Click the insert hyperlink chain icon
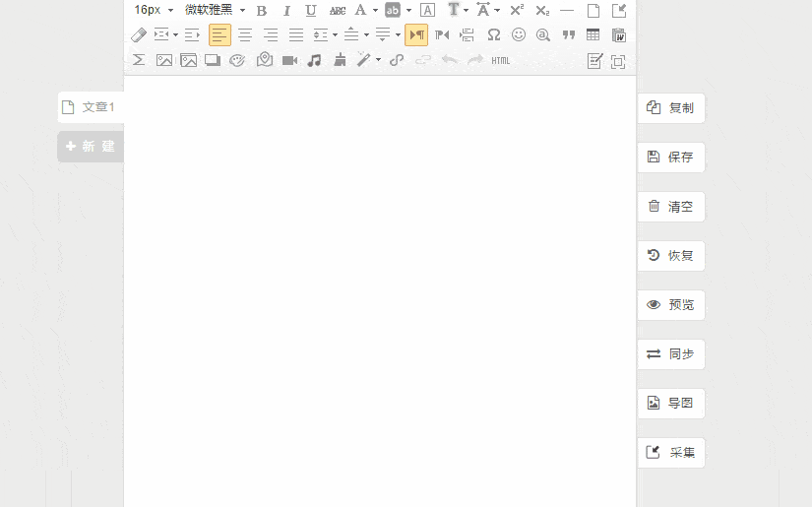The image size is (812, 507). click(x=397, y=60)
